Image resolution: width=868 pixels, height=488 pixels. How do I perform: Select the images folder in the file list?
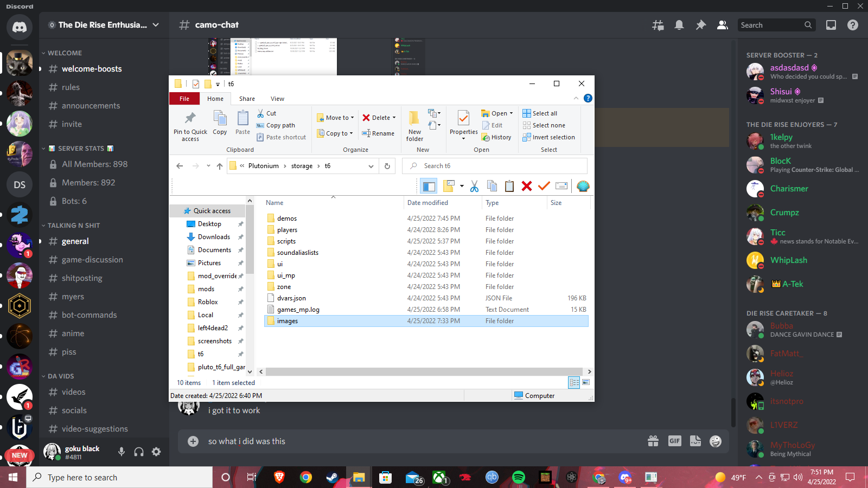pyautogui.click(x=426, y=321)
